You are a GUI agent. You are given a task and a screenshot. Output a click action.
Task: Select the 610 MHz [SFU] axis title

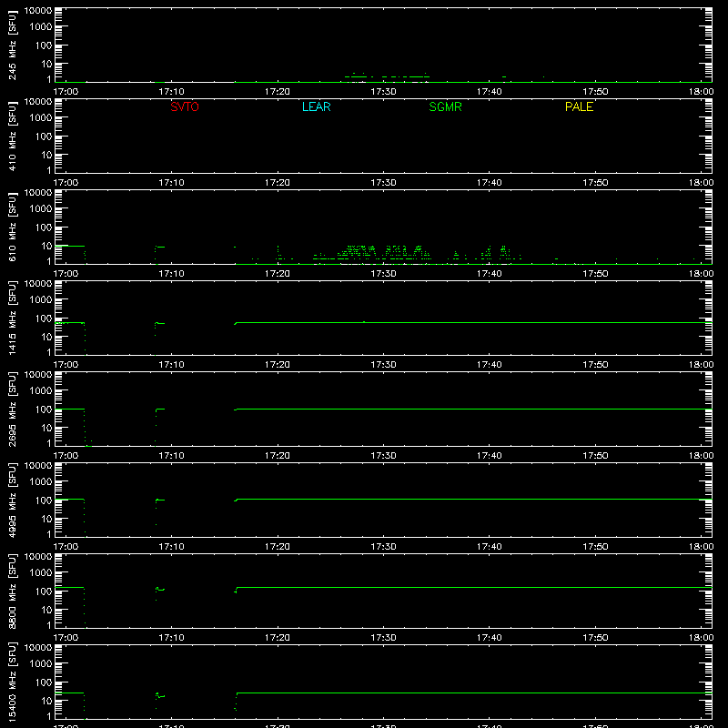point(13,227)
